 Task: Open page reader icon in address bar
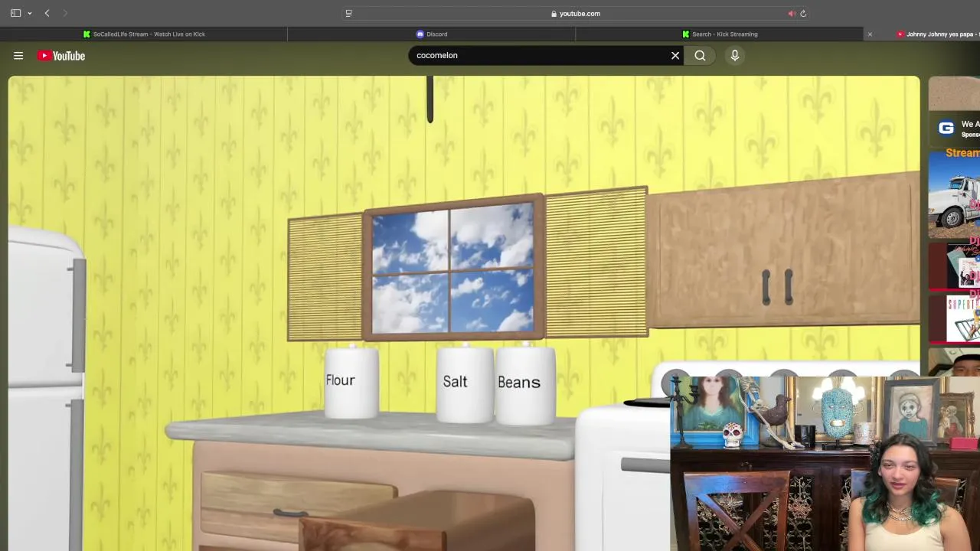pos(348,13)
